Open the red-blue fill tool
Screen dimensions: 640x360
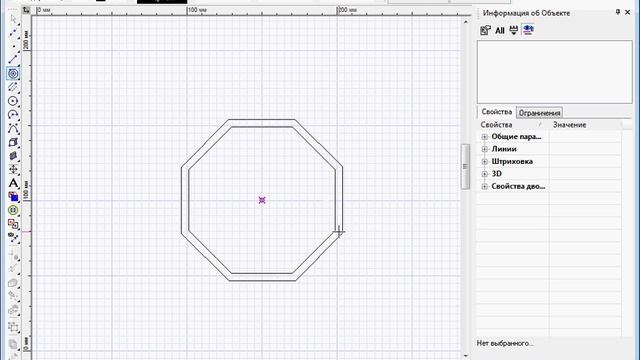tap(13, 197)
